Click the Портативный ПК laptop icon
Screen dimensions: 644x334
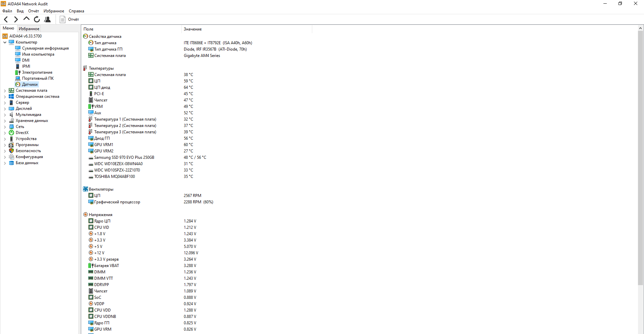(18, 78)
